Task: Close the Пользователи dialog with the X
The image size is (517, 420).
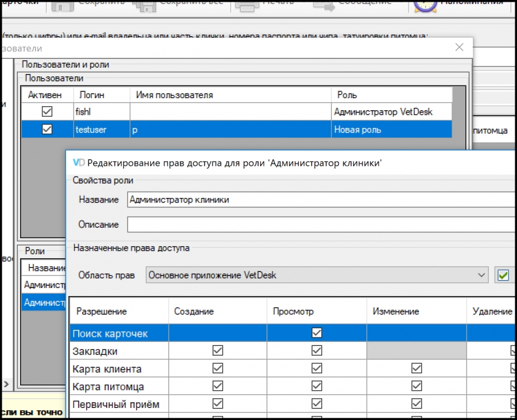Action: (460, 48)
